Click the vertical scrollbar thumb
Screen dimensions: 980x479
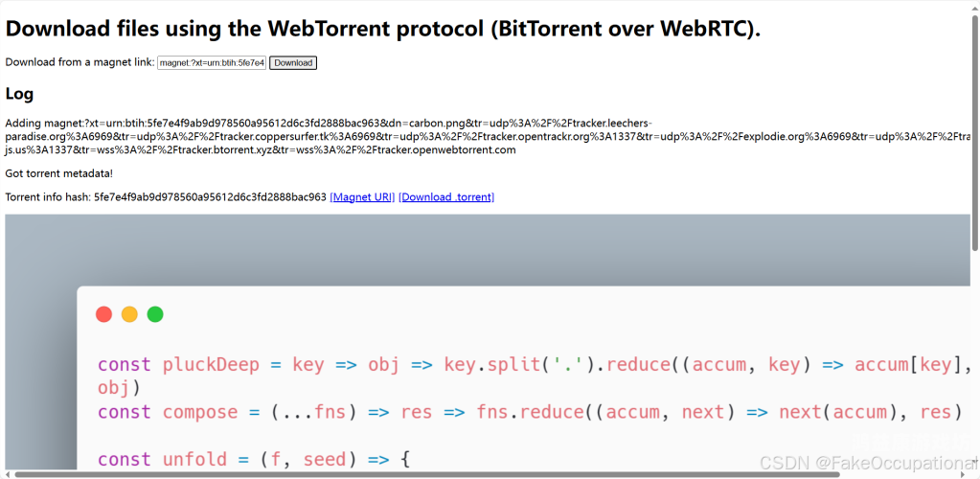click(x=975, y=132)
